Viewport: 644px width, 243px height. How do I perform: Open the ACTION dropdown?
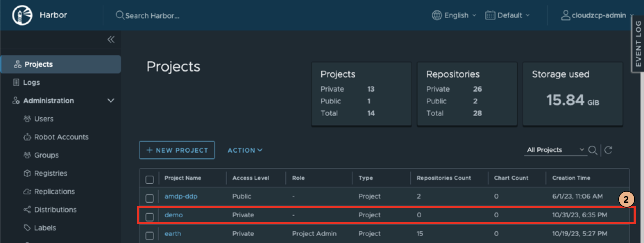pos(245,150)
